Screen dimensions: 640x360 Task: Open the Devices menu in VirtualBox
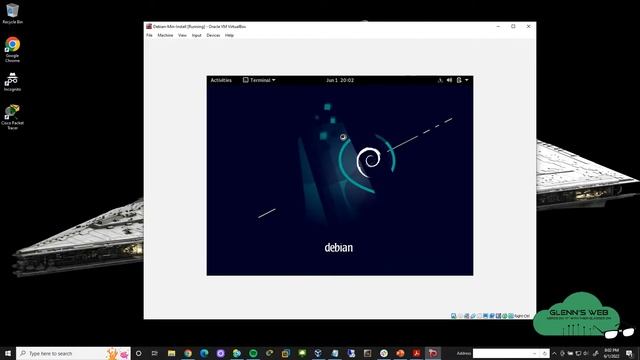(x=213, y=36)
